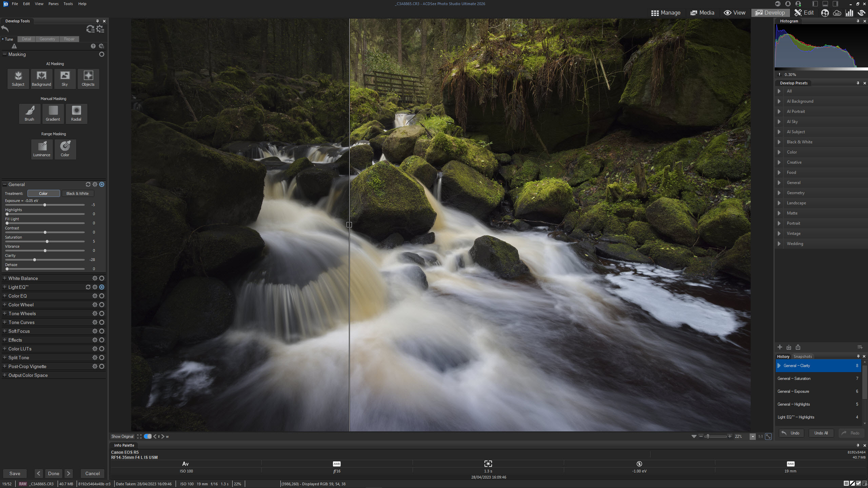Toggle the Show Original split switch
Screen dimensions: 868x488
(148, 436)
